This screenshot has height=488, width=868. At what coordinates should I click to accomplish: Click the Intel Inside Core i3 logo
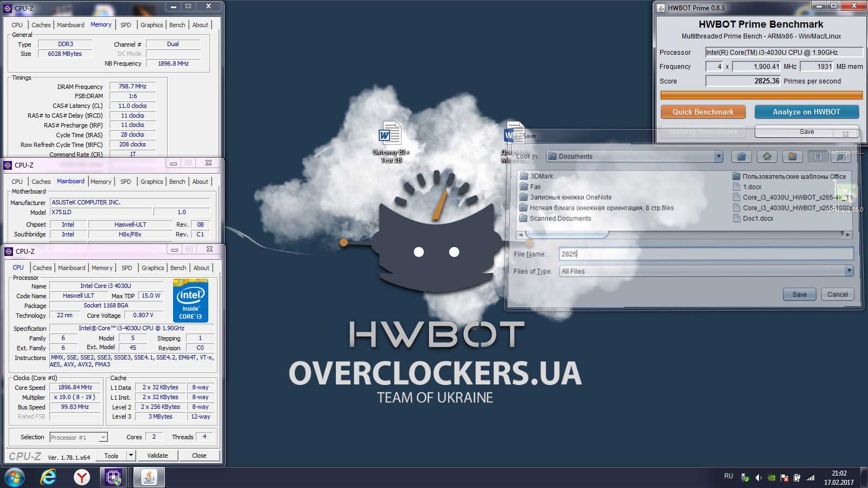point(190,300)
